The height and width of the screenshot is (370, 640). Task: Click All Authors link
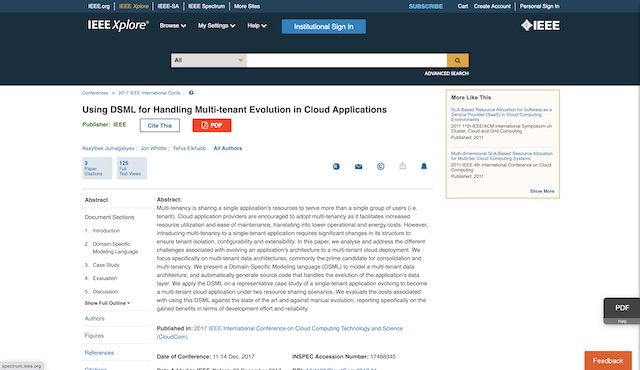tap(228, 148)
